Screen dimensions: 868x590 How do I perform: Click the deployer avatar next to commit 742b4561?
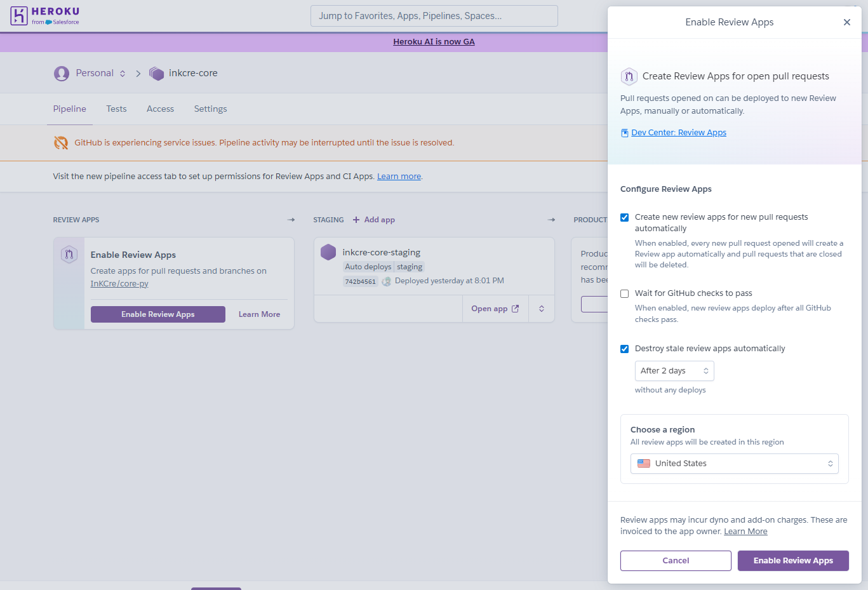tap(386, 281)
